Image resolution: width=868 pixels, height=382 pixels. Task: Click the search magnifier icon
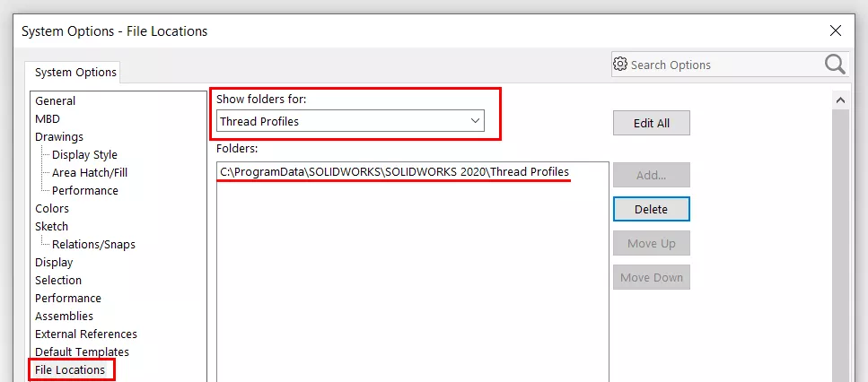pos(835,65)
